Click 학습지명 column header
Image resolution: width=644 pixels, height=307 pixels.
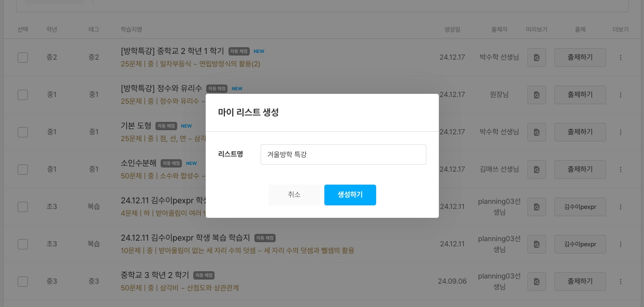coord(131,30)
